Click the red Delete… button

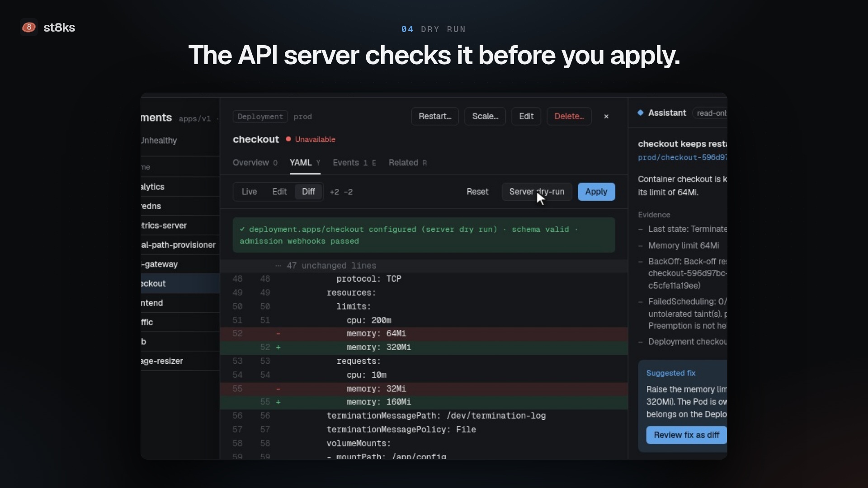pos(569,117)
